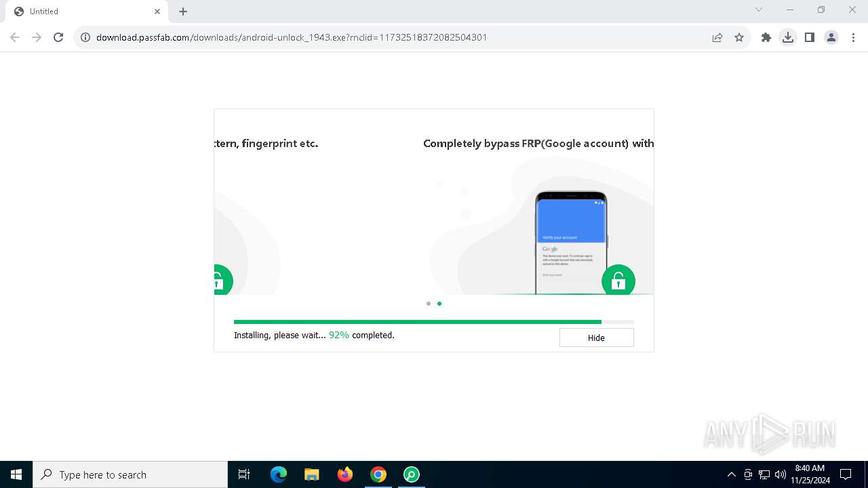Click the Hide button in installer

[x=596, y=338]
